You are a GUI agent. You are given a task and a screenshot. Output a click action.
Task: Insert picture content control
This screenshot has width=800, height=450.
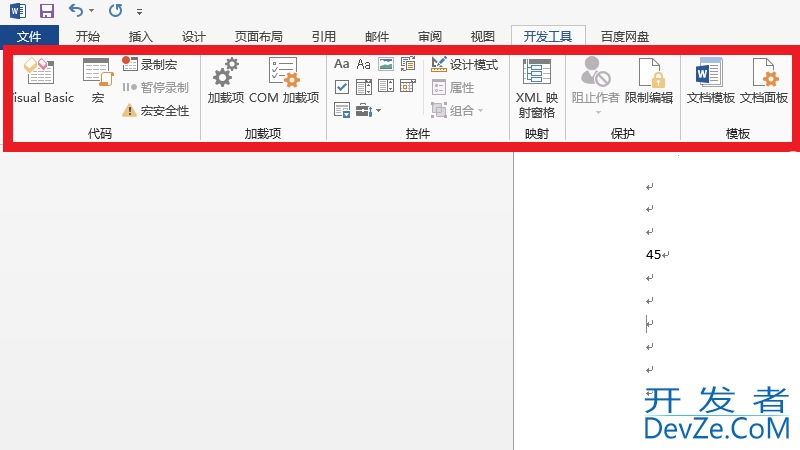click(x=386, y=64)
